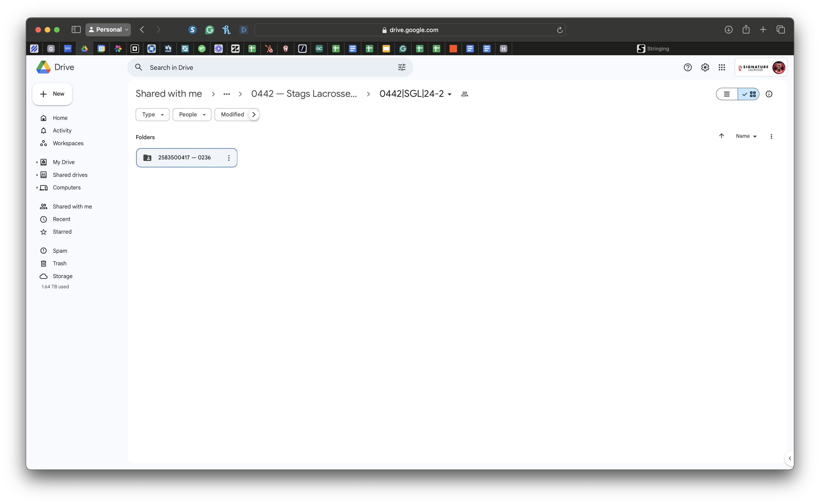Open Shared with me in sidebar
This screenshot has width=820, height=504.
[x=72, y=207]
